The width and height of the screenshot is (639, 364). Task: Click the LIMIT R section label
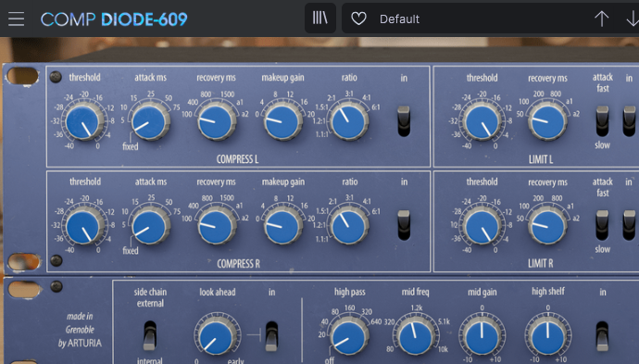(x=541, y=264)
